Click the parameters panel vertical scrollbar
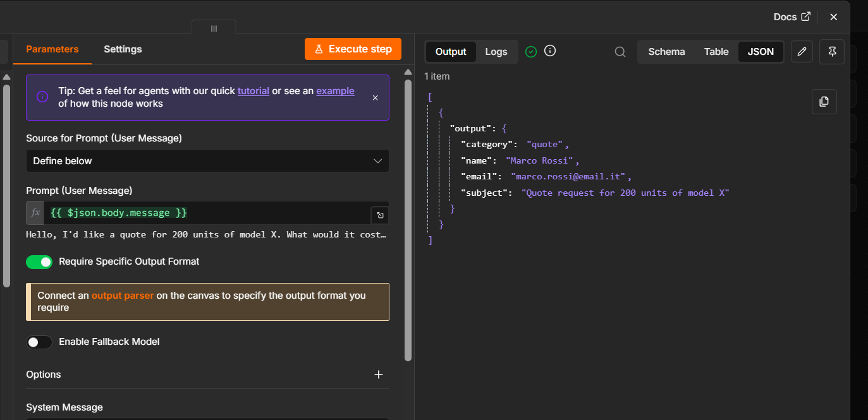Screen dimensions: 868x420 [408, 221]
